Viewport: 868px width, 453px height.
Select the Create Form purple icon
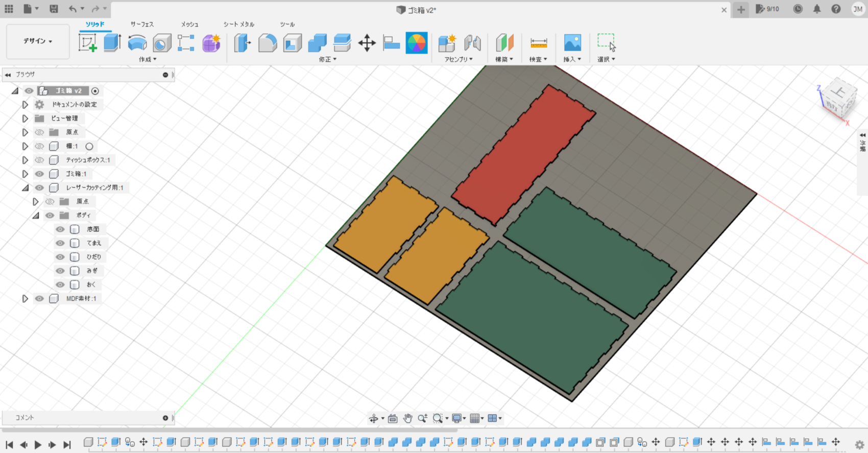coord(211,43)
